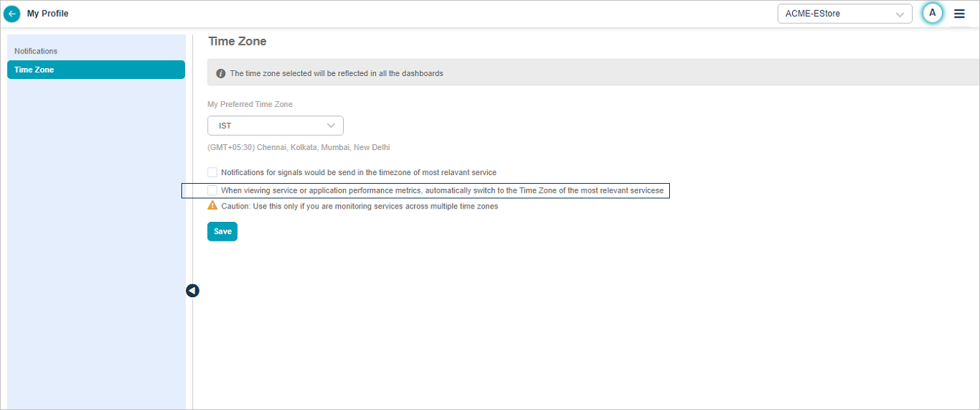Click the orange caution warning icon
Viewport: 980px width, 410px height.
(213, 206)
